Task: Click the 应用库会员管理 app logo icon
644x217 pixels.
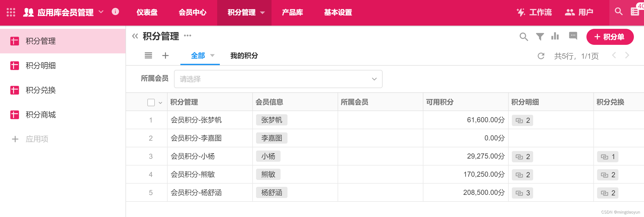Action: [29, 12]
